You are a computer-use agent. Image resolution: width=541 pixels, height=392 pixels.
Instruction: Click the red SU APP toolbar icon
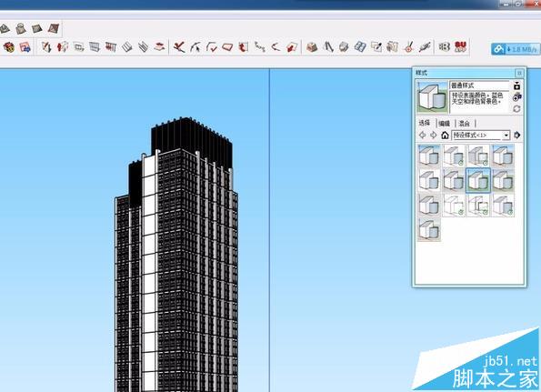point(461,46)
